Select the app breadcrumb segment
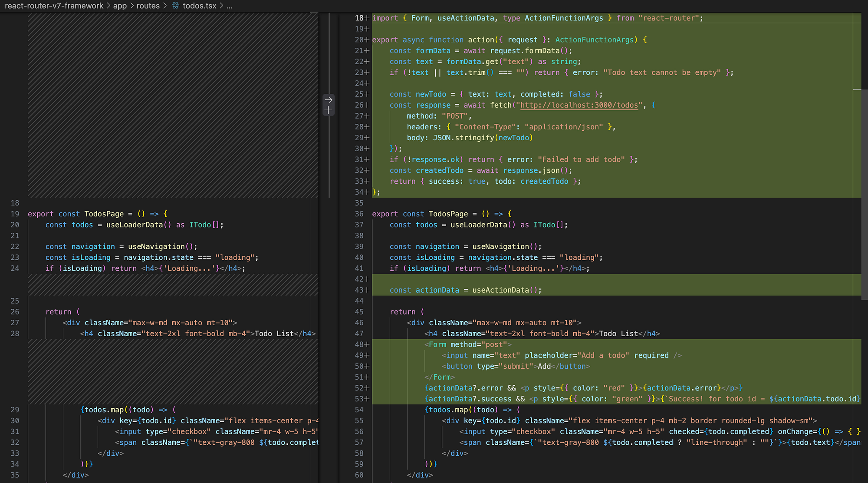The height and width of the screenshot is (483, 868). click(120, 6)
